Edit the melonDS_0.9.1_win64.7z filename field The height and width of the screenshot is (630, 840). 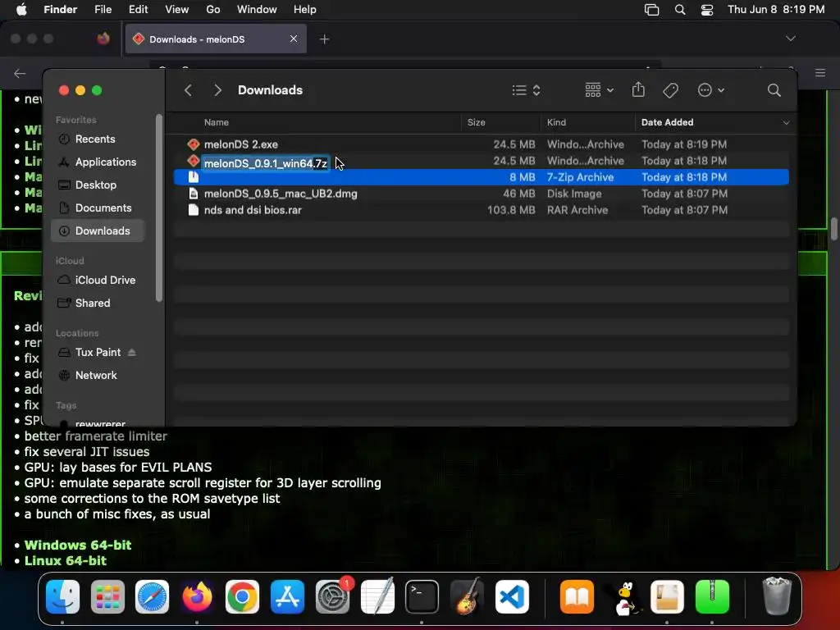coord(265,163)
